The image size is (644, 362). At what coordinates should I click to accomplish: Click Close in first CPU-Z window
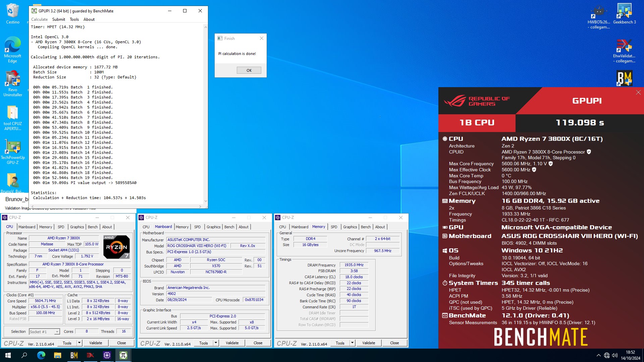pos(121,343)
